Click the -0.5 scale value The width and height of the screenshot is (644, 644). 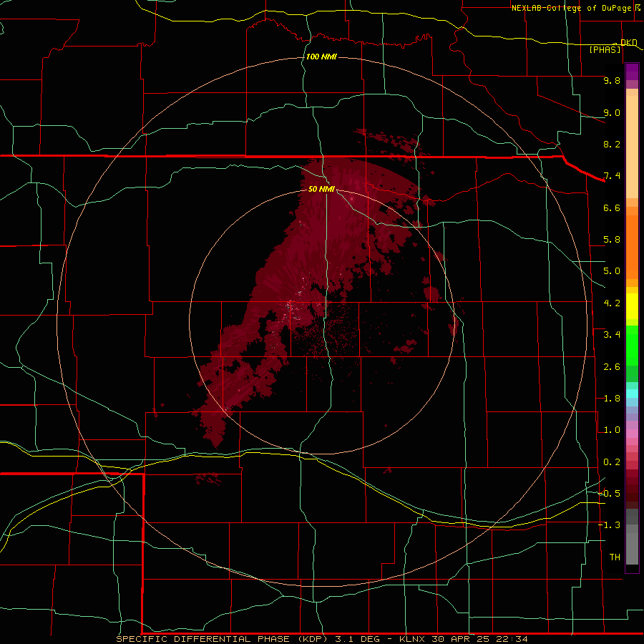pyautogui.click(x=609, y=494)
